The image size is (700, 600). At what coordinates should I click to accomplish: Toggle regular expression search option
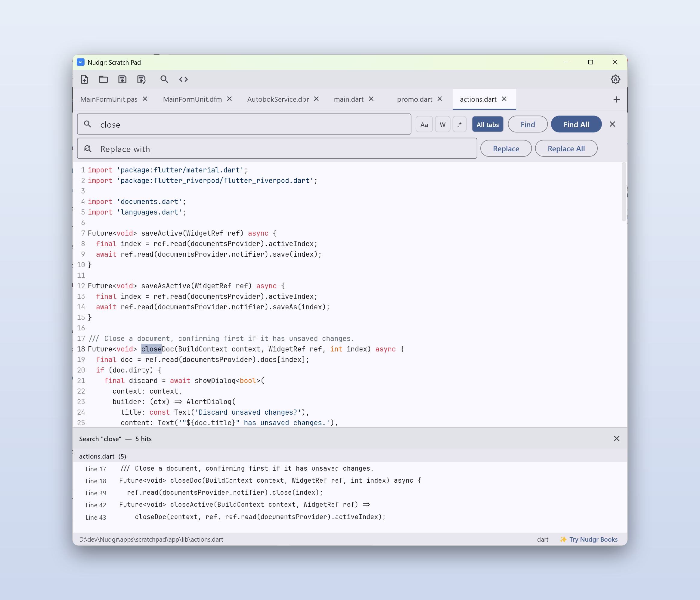(460, 124)
